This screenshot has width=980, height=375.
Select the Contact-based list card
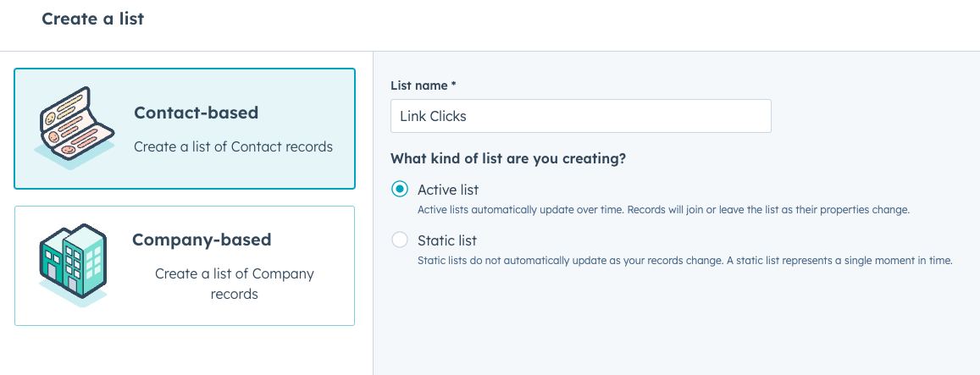[x=185, y=128]
